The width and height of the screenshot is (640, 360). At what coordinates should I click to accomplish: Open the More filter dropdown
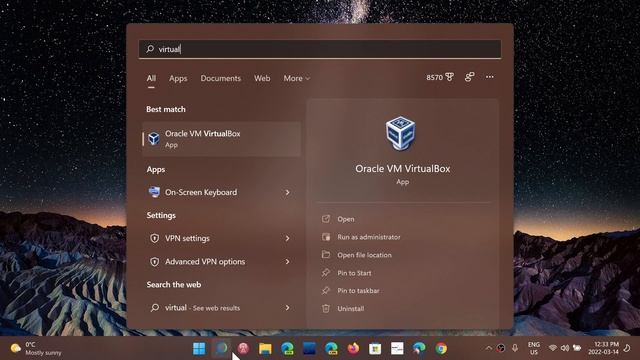(297, 78)
